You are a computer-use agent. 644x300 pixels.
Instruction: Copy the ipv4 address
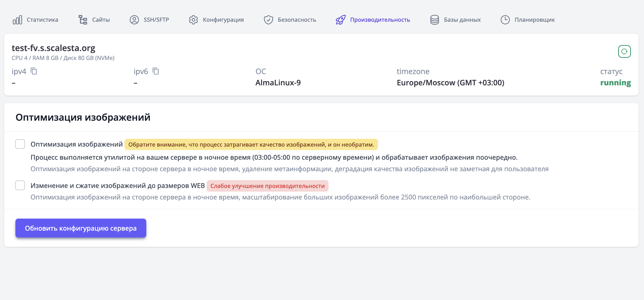pyautogui.click(x=34, y=71)
